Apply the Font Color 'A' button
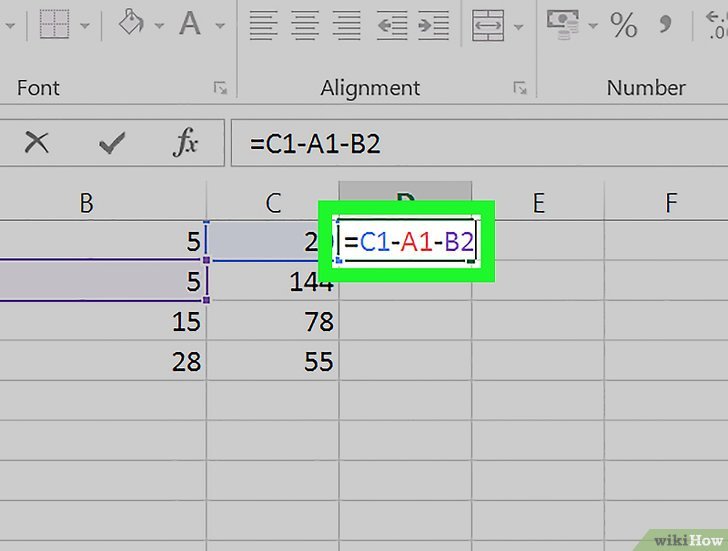Image resolution: width=728 pixels, height=551 pixels. pos(190,23)
